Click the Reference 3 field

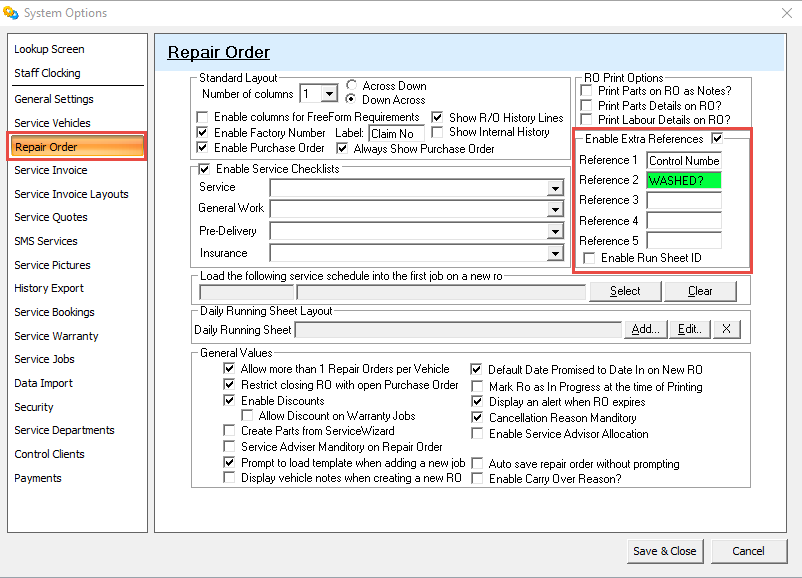click(684, 201)
